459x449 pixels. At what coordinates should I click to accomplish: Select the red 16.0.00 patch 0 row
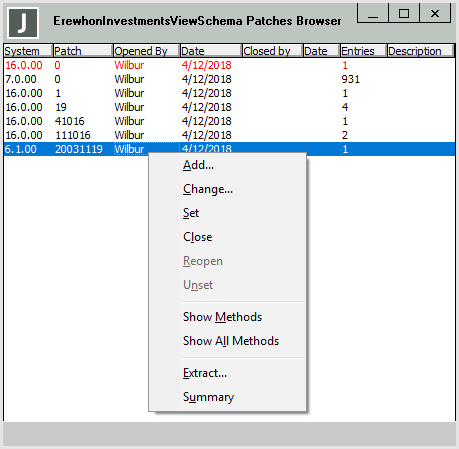(x=229, y=65)
